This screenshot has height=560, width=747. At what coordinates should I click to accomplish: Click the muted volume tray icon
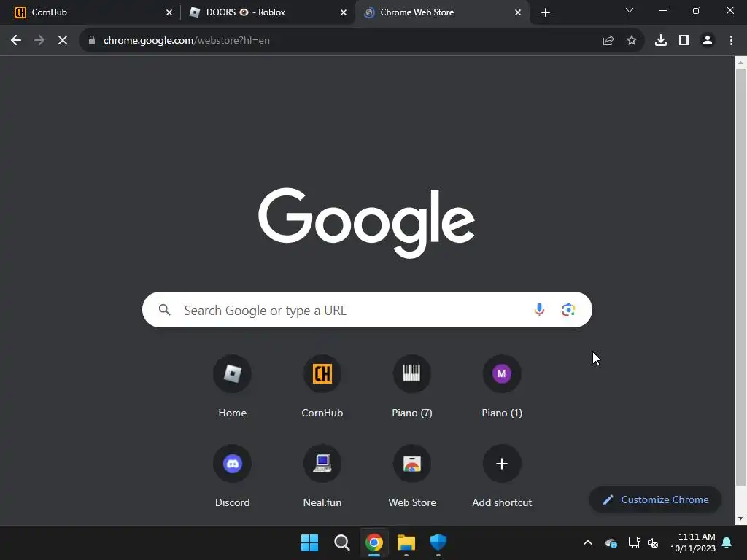click(653, 542)
